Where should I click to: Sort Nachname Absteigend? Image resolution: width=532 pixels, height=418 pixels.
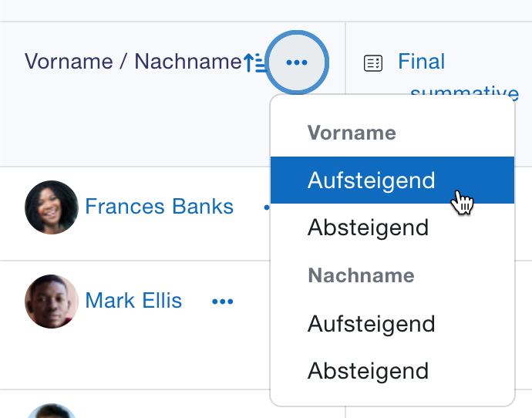(392, 371)
